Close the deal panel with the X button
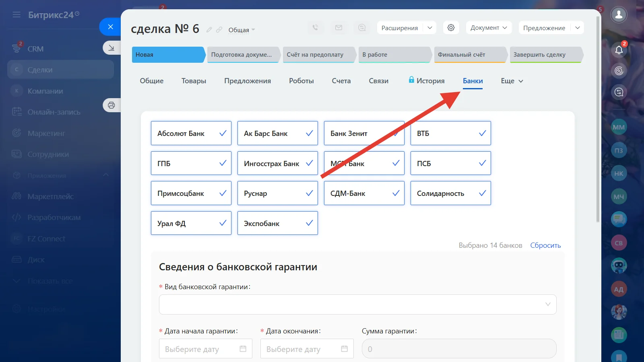The image size is (644, 362). [110, 27]
